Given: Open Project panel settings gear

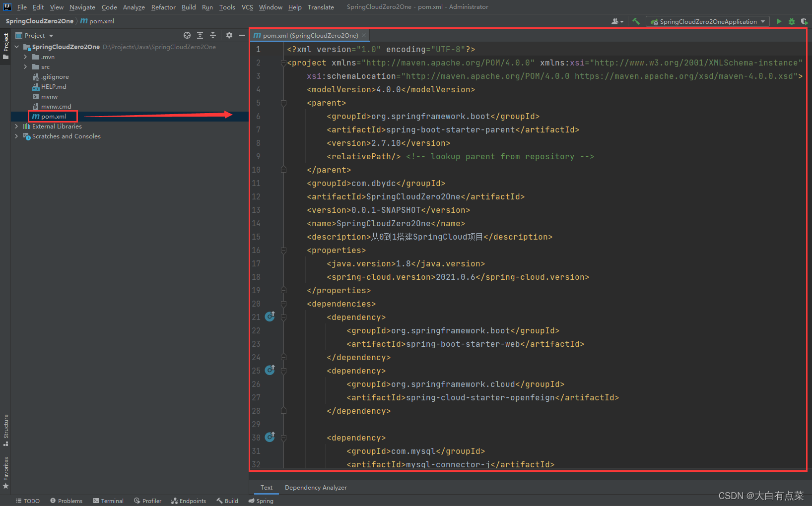Looking at the screenshot, I should (x=229, y=35).
